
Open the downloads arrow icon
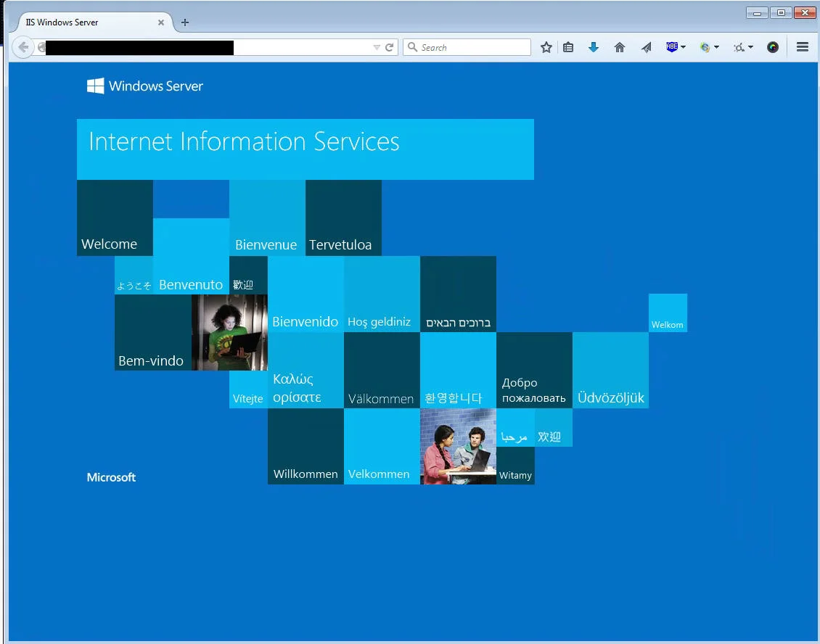coord(594,47)
